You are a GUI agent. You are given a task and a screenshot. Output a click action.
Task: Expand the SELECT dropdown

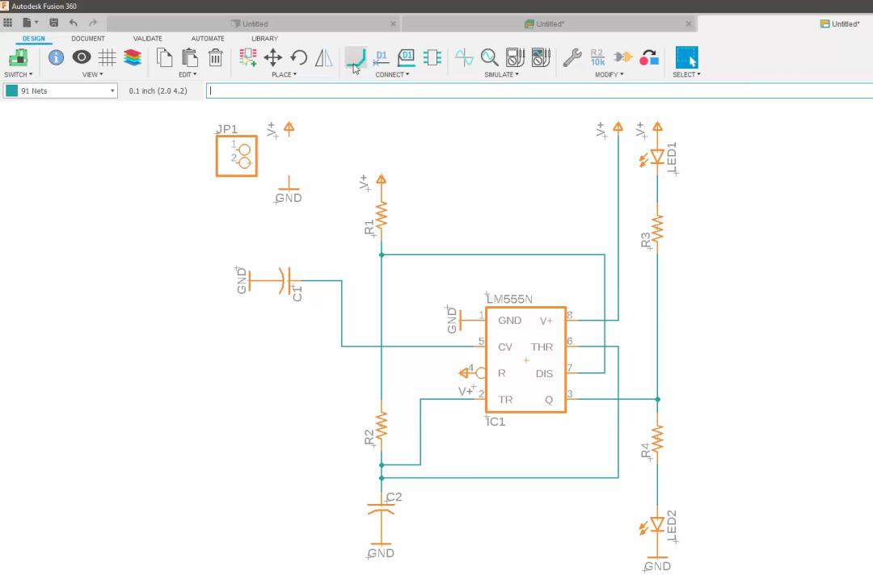point(686,74)
